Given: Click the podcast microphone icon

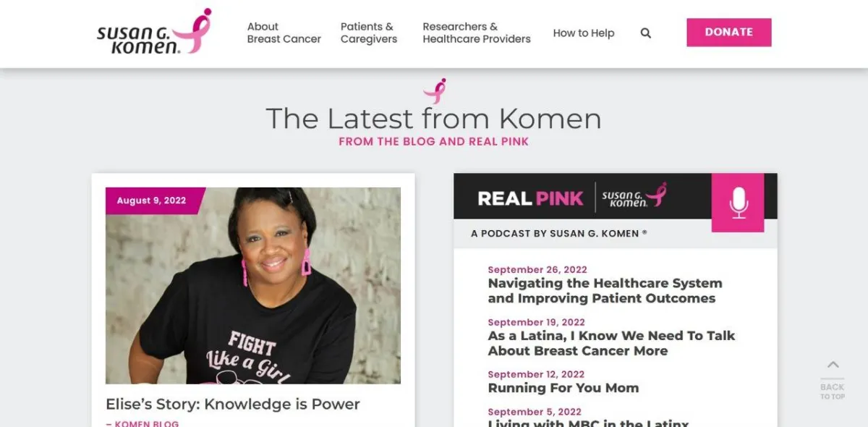Looking at the screenshot, I should pyautogui.click(x=738, y=203).
